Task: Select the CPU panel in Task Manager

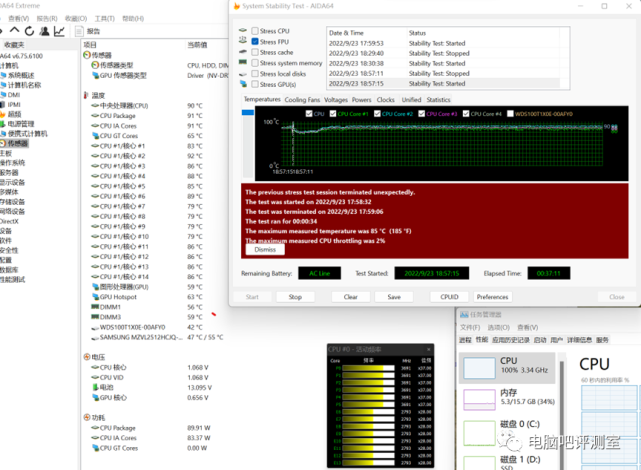Action: [x=509, y=366]
